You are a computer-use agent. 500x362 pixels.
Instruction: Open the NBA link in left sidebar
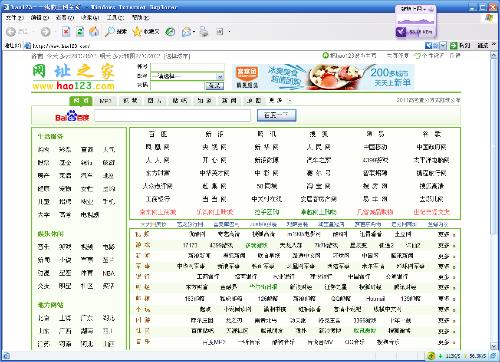coord(108,273)
